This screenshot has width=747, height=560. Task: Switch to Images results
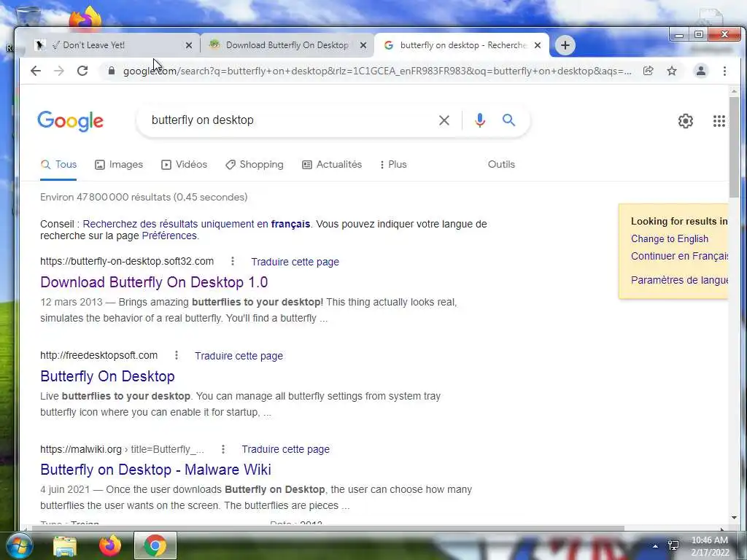[119, 165]
